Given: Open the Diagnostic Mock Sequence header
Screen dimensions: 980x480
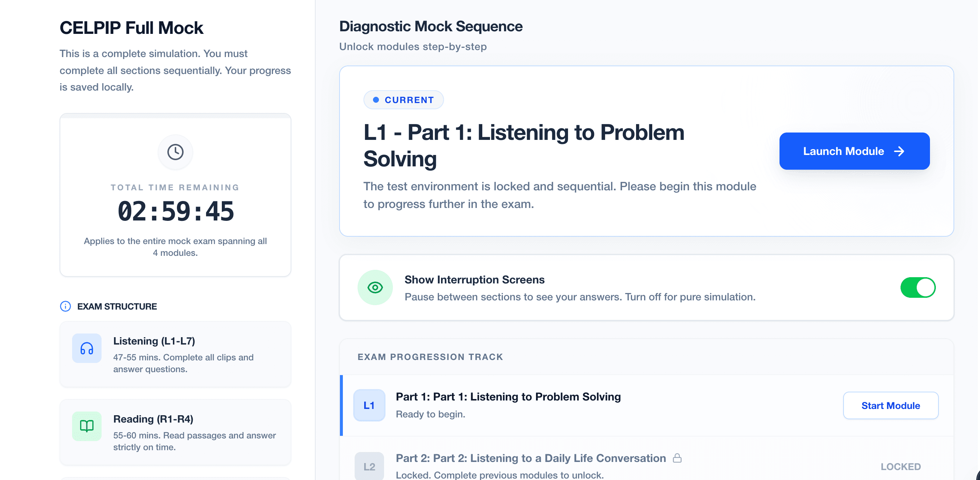Looking at the screenshot, I should [430, 26].
